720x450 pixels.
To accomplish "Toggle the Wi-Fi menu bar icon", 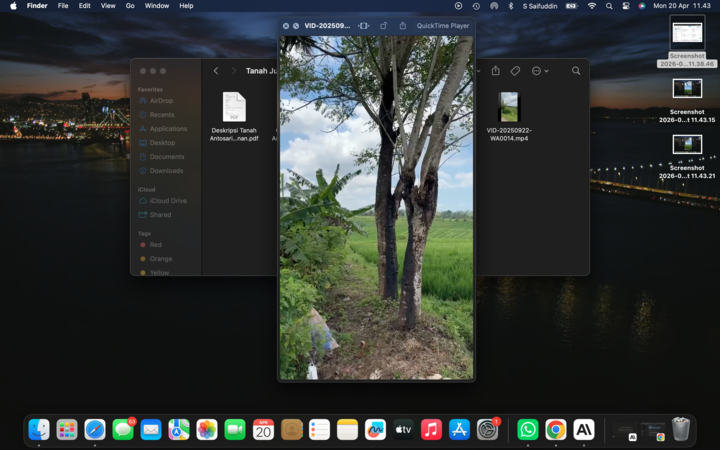I will pyautogui.click(x=591, y=6).
